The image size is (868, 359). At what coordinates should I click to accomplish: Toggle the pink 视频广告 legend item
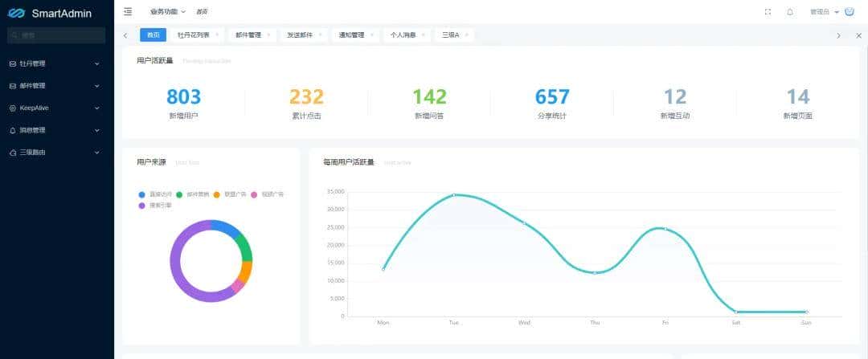click(x=268, y=194)
